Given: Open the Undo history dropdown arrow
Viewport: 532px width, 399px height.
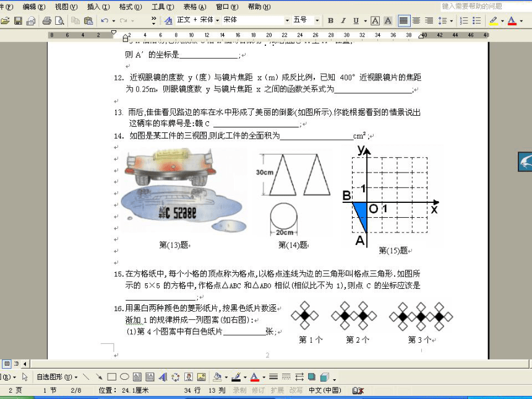Looking at the screenshot, I should [113, 21].
